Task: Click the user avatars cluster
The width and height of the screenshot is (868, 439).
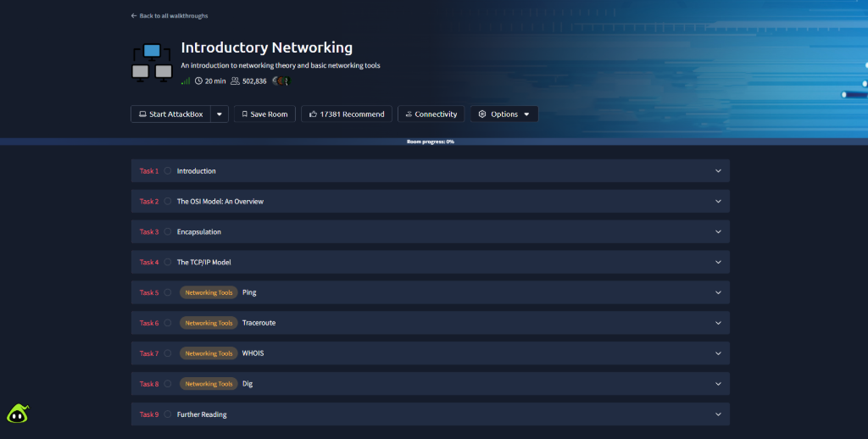Action: [281, 81]
